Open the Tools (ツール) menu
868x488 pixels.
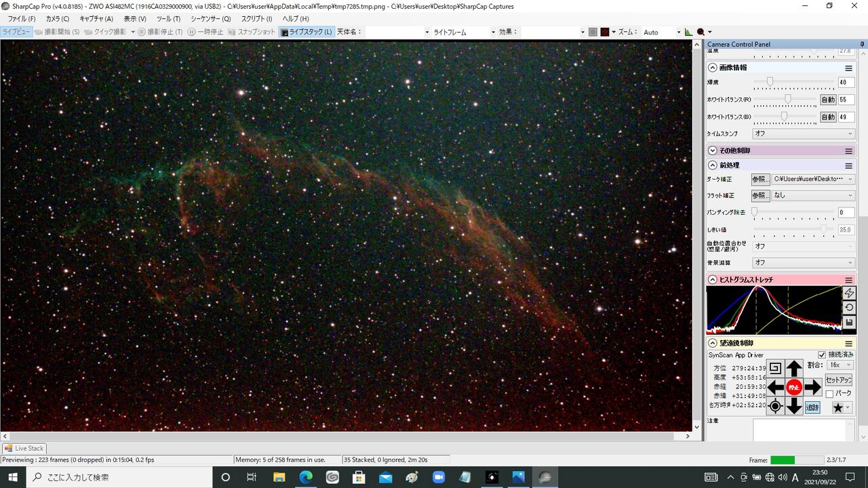(168, 19)
